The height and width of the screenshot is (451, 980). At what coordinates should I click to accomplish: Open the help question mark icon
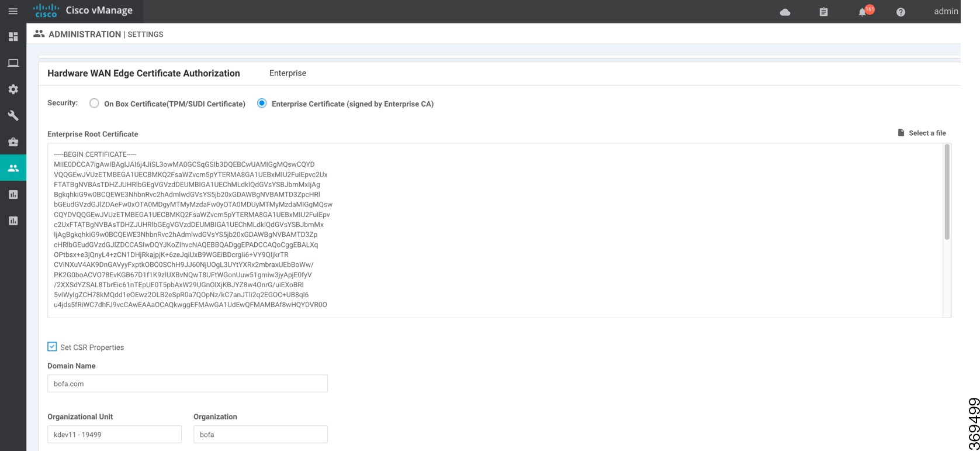[x=901, y=12]
